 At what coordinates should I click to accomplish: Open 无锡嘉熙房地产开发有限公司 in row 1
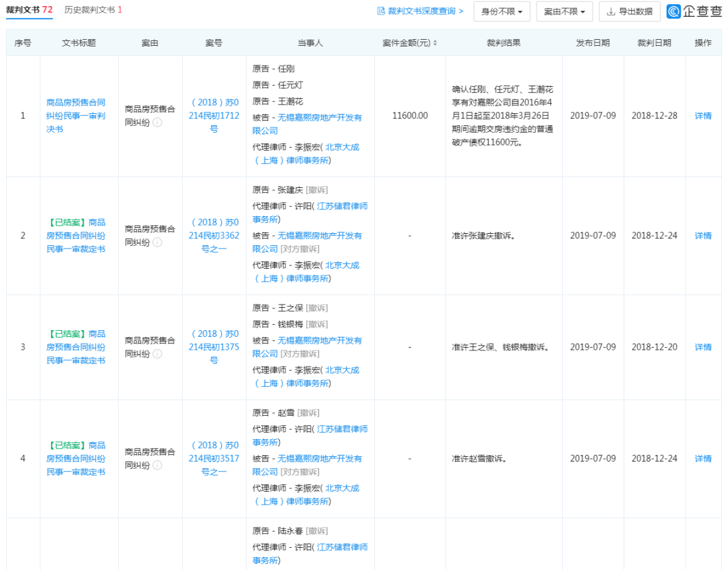(x=307, y=124)
